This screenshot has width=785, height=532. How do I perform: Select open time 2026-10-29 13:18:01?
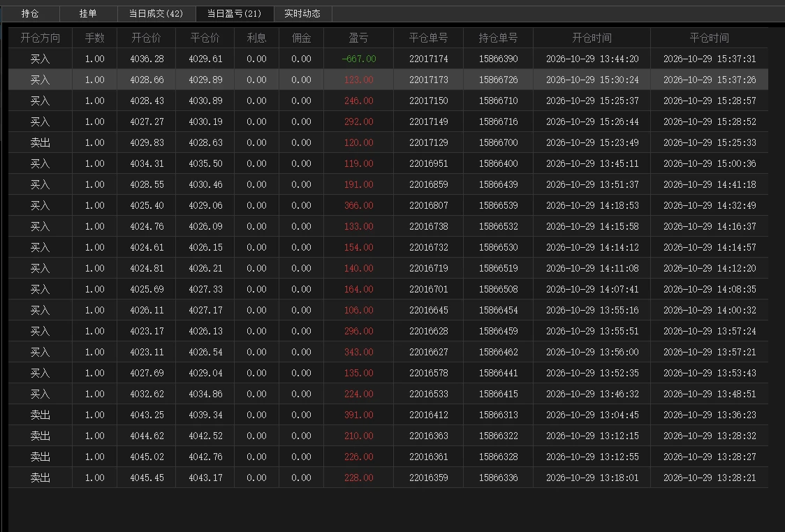coord(592,478)
